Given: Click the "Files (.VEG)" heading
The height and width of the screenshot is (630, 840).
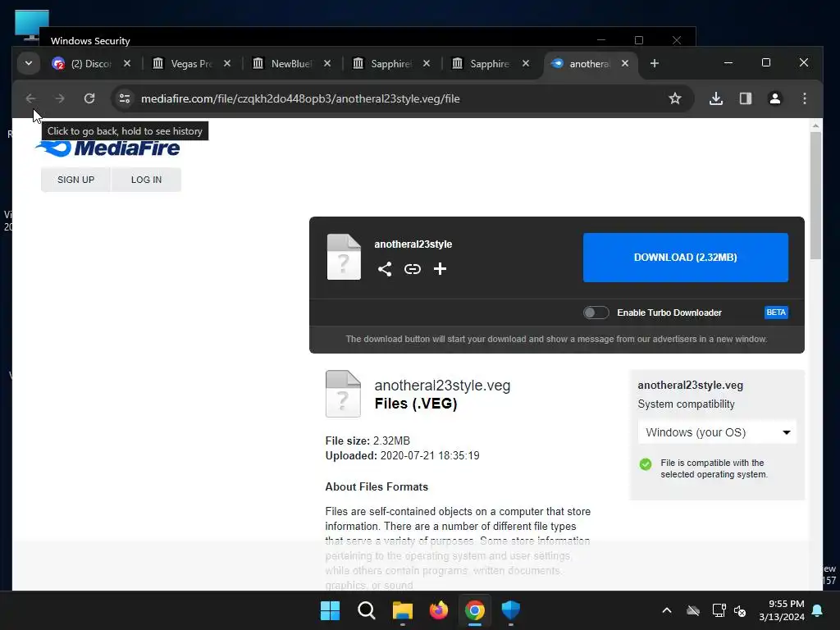Looking at the screenshot, I should tap(416, 404).
